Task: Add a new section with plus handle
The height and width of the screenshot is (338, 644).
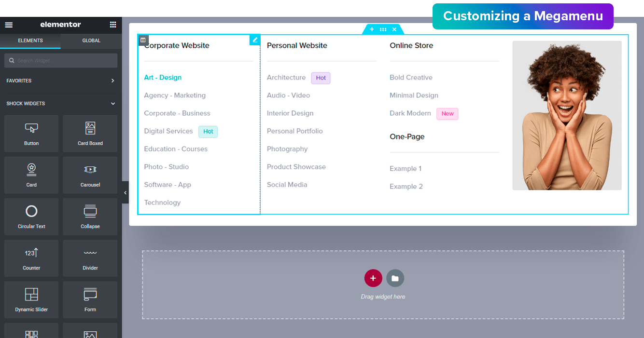Action: [372, 29]
